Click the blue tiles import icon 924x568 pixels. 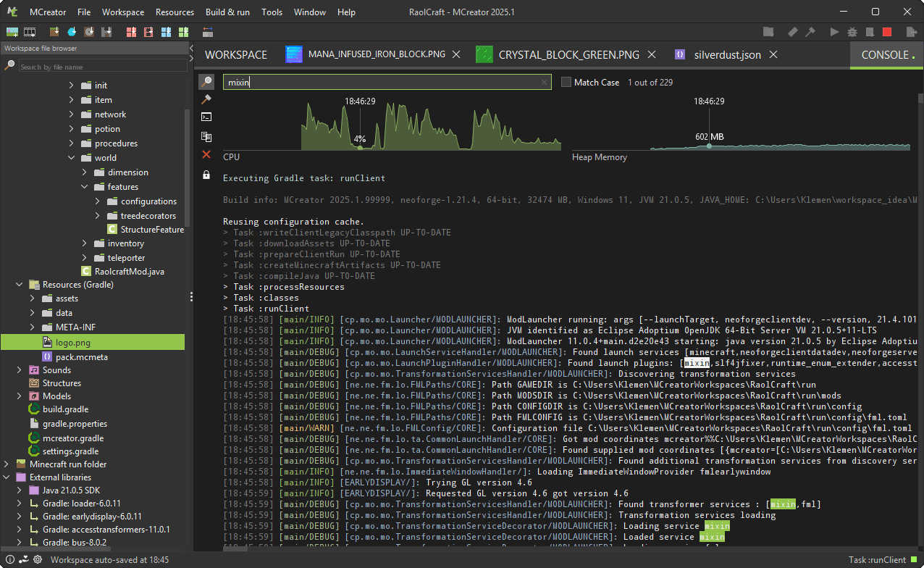click(x=166, y=32)
